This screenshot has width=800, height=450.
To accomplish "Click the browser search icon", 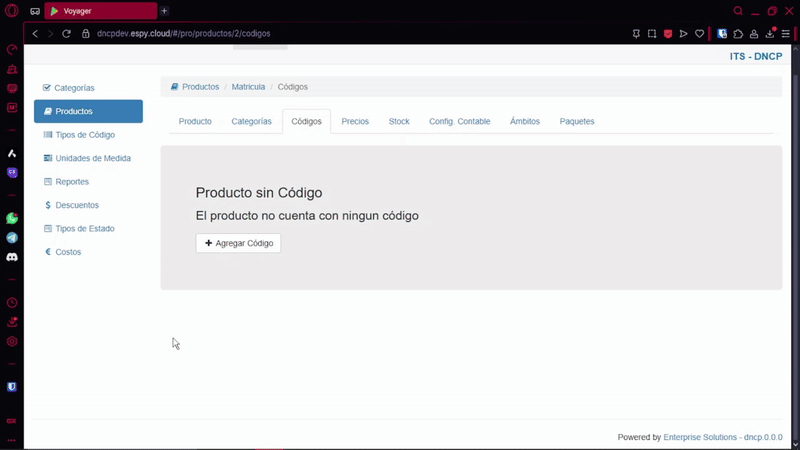I will pos(738,11).
